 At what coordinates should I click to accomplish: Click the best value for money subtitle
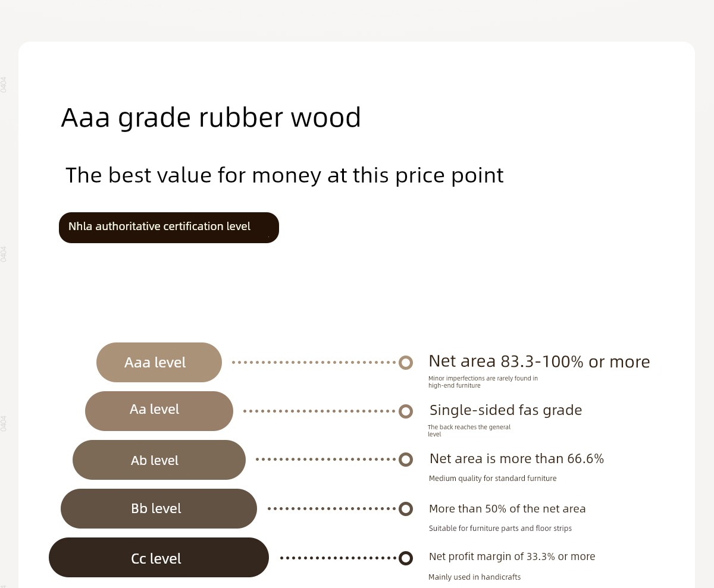point(284,175)
